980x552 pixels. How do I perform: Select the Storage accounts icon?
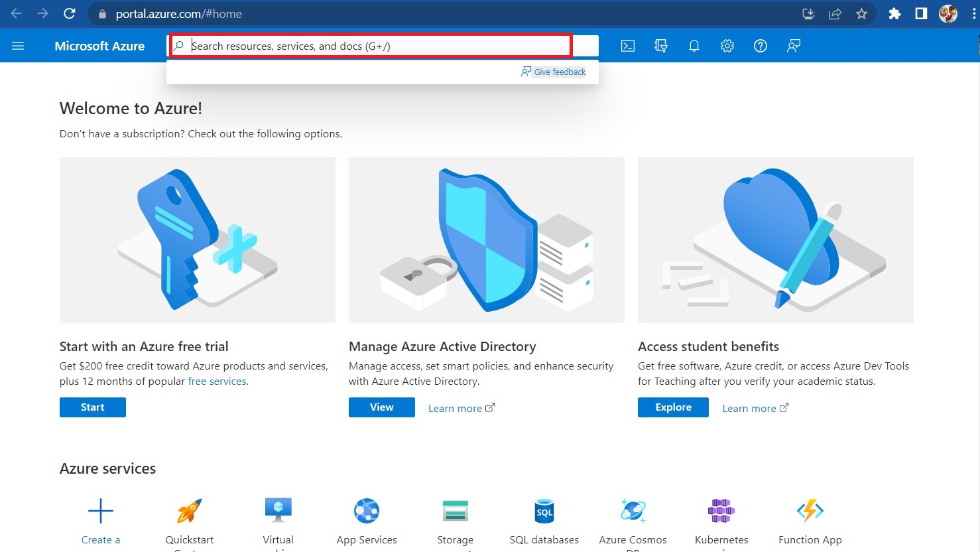point(455,511)
